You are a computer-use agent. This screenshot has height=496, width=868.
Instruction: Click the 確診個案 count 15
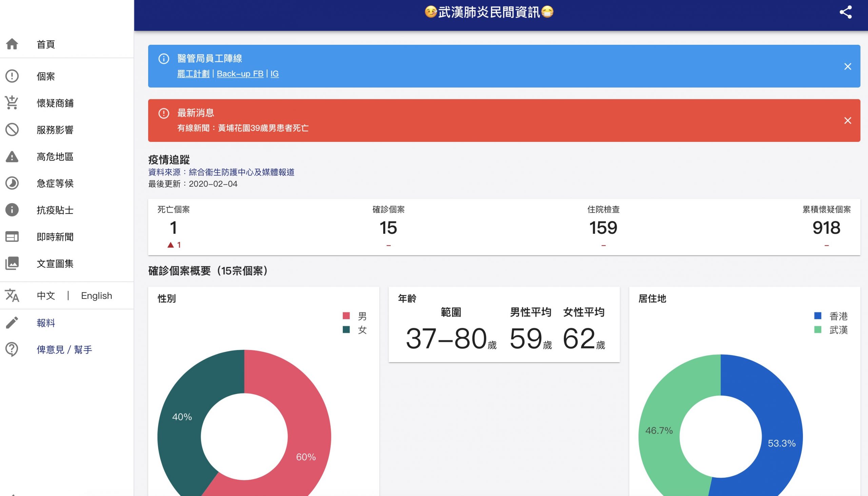pos(388,228)
